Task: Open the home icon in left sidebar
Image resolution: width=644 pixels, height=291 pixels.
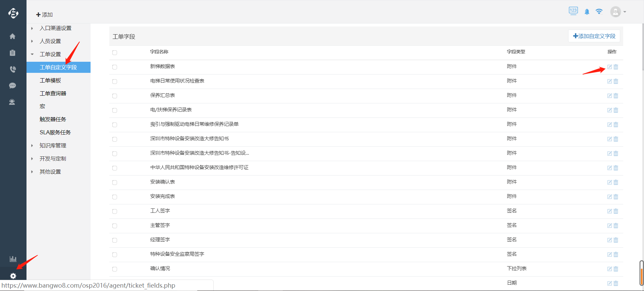Action: click(12, 36)
